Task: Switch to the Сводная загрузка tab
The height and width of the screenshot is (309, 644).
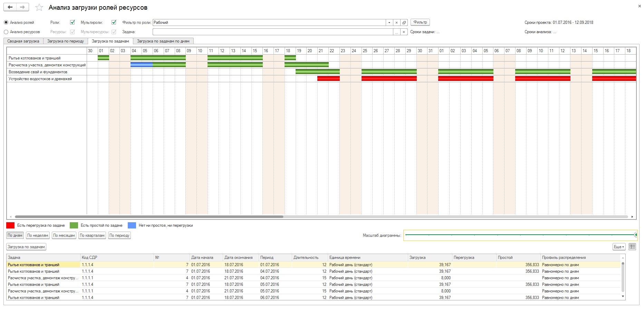Action: [x=23, y=41]
